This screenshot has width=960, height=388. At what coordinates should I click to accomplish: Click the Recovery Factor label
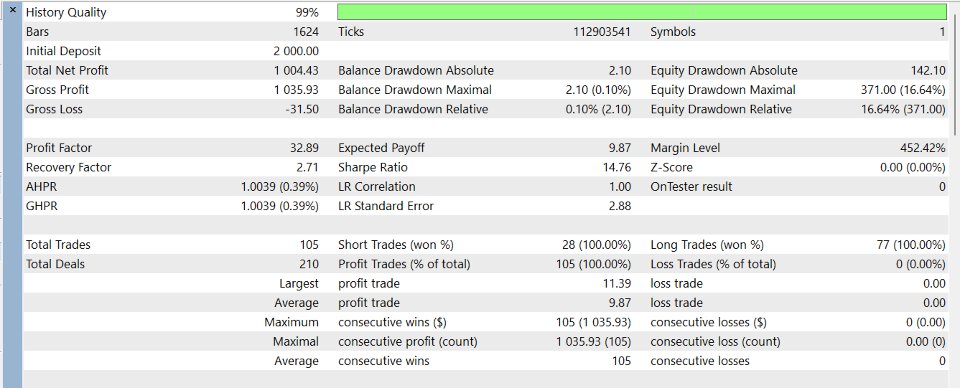tap(69, 167)
